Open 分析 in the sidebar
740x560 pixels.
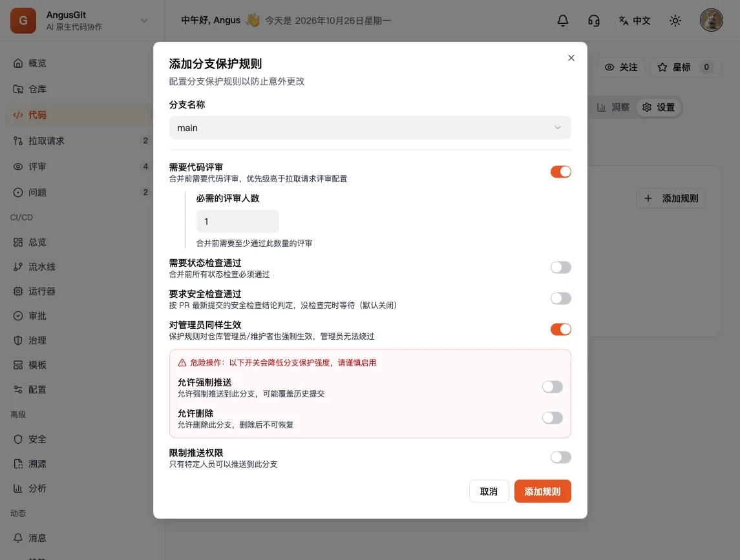tap(79, 488)
